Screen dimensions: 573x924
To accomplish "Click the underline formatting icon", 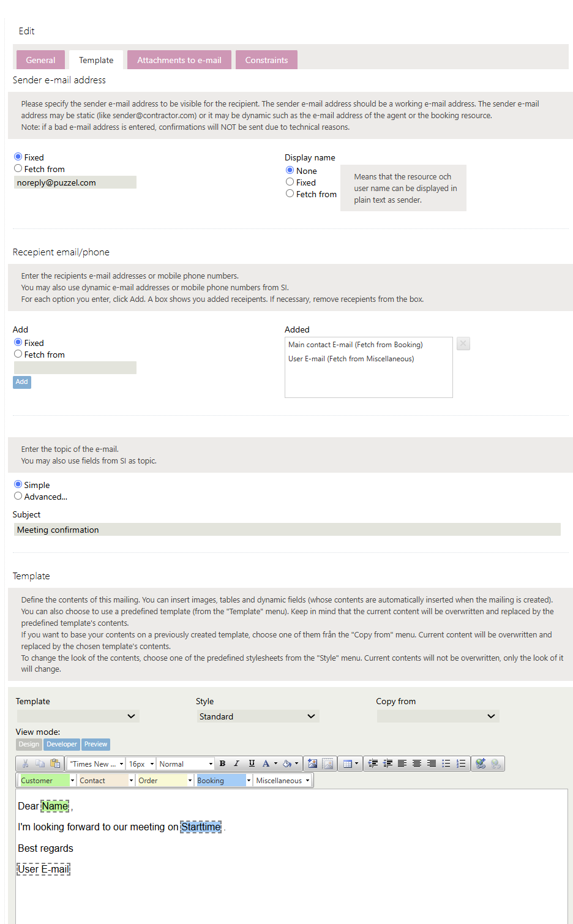I will (252, 764).
